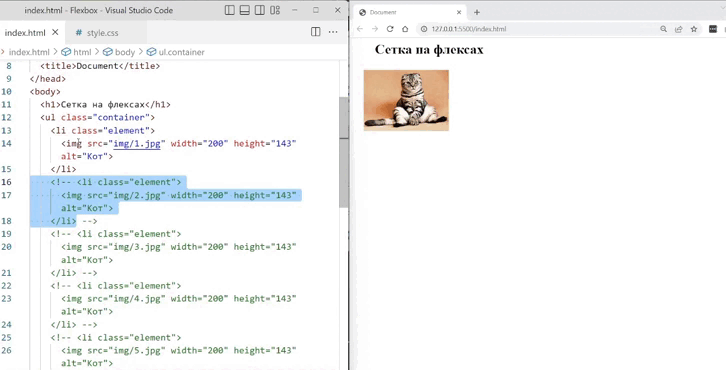Open a new browser tab
The image size is (726, 370).
pyautogui.click(x=477, y=13)
